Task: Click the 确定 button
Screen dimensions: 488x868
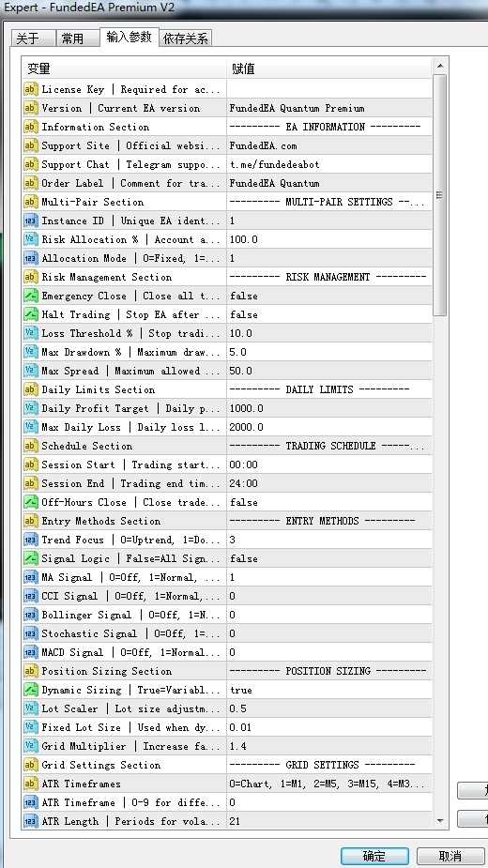Action: tap(374, 856)
